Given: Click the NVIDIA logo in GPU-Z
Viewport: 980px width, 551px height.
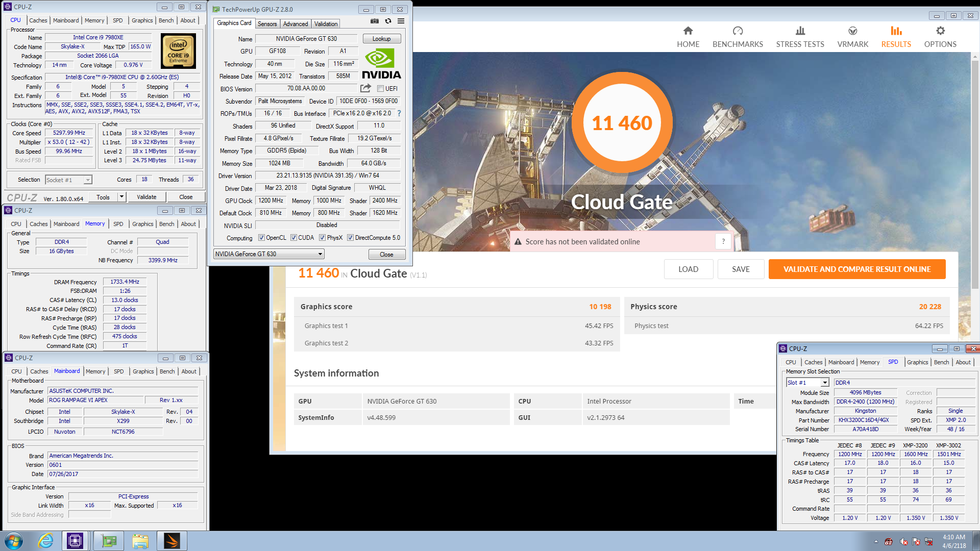Looking at the screenshot, I should (381, 63).
